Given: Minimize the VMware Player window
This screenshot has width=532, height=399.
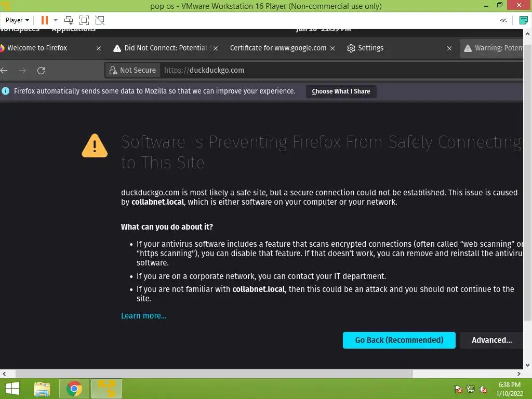Looking at the screenshot, I should 486,5.
